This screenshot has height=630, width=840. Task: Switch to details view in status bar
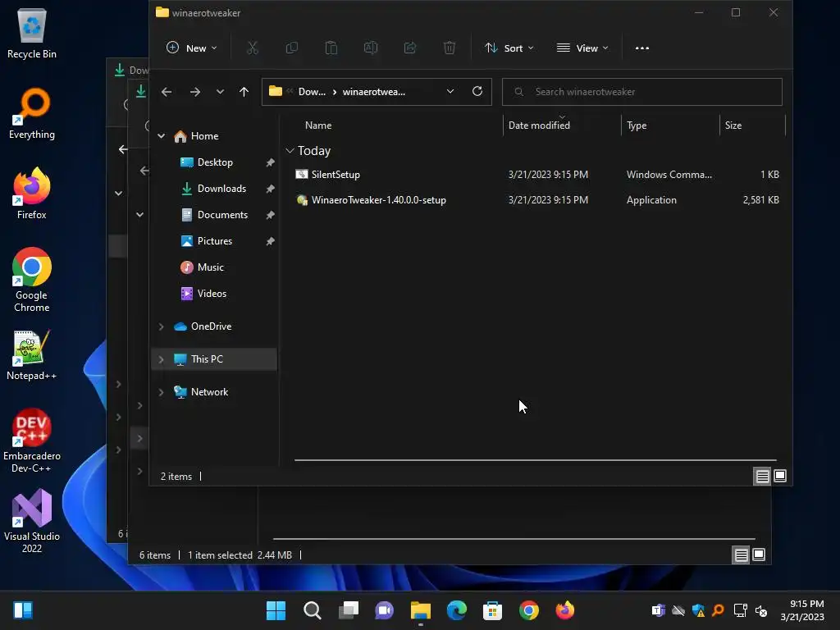(762, 476)
